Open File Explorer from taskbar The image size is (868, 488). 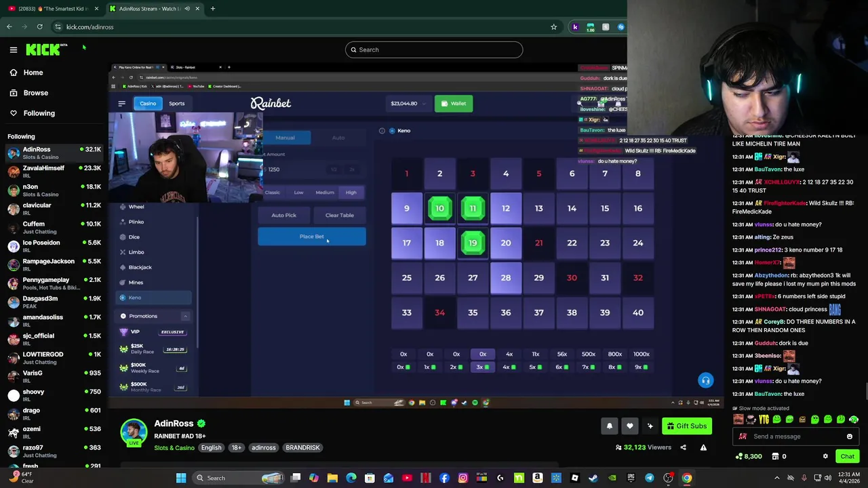click(332, 478)
